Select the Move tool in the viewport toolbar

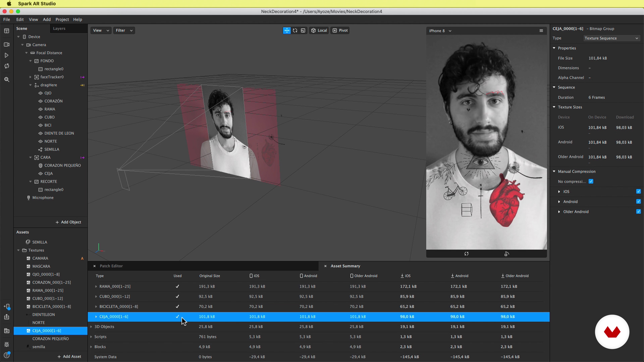click(287, 31)
